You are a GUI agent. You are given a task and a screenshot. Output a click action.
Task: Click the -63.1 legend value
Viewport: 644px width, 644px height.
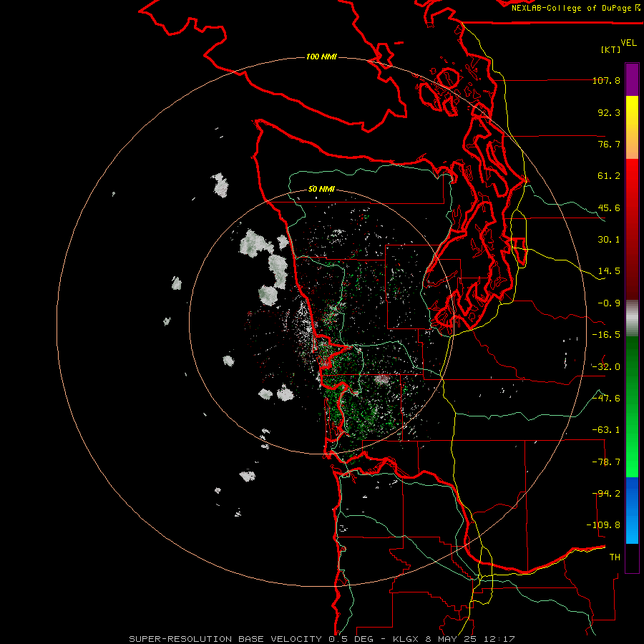pos(606,430)
